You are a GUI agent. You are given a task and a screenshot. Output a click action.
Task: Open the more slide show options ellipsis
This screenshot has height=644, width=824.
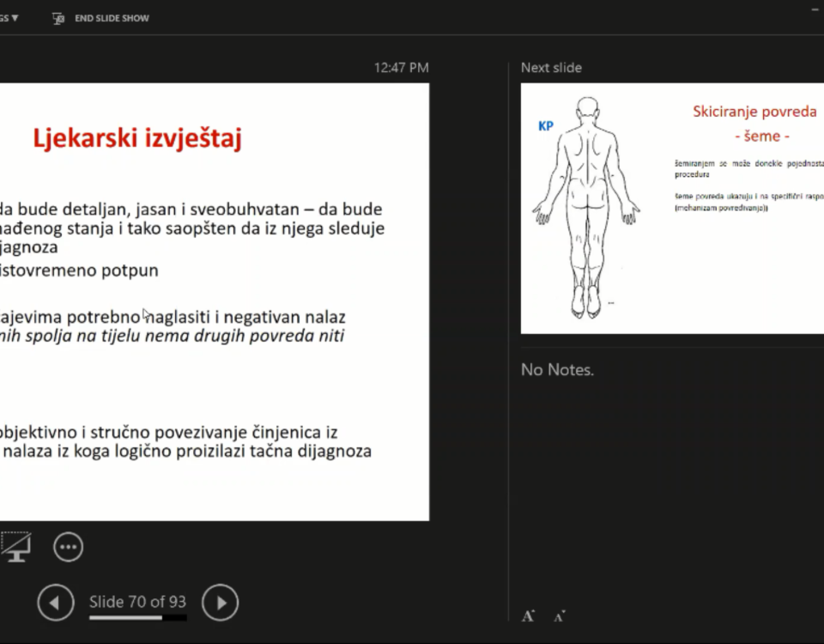click(x=69, y=547)
